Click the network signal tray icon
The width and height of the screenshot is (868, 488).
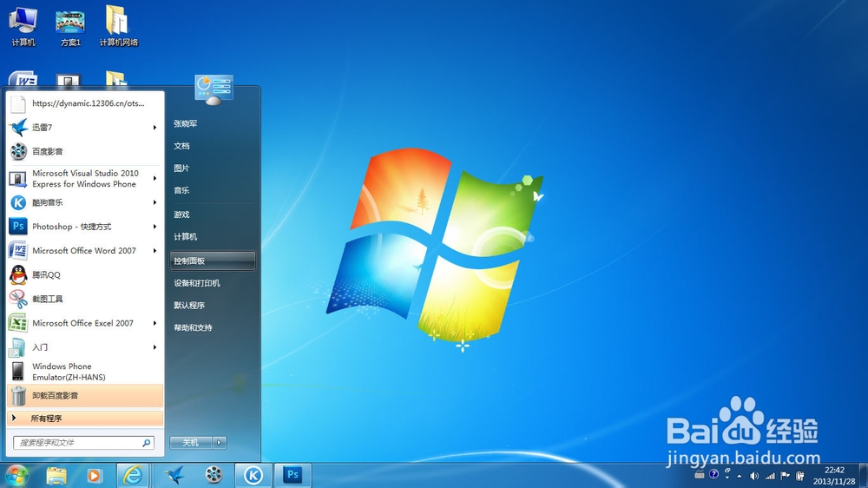point(770,476)
